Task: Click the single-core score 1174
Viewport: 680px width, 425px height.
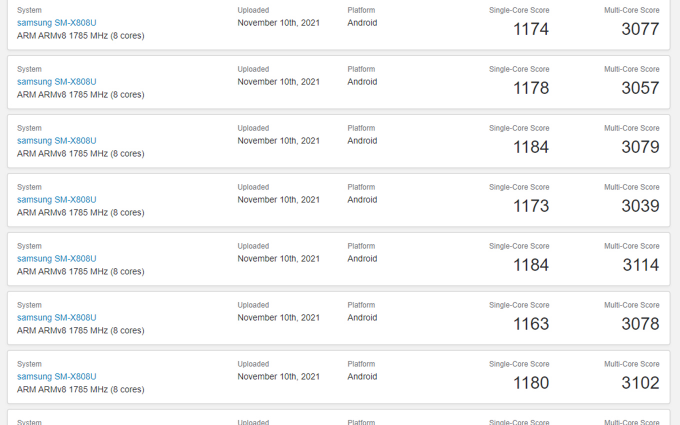Action: point(531,29)
